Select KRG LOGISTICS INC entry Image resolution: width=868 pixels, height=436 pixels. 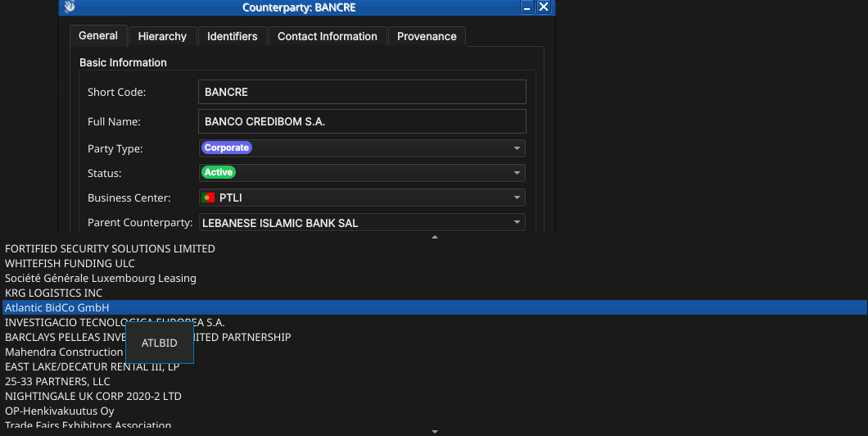[x=435, y=293]
